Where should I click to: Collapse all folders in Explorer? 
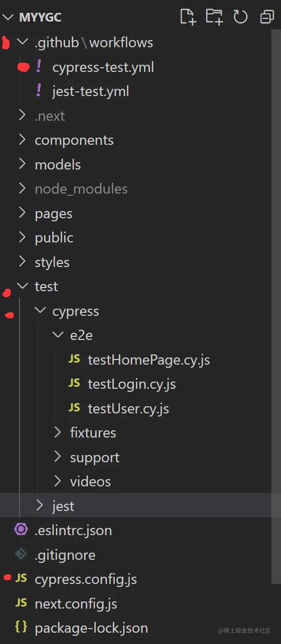[267, 17]
